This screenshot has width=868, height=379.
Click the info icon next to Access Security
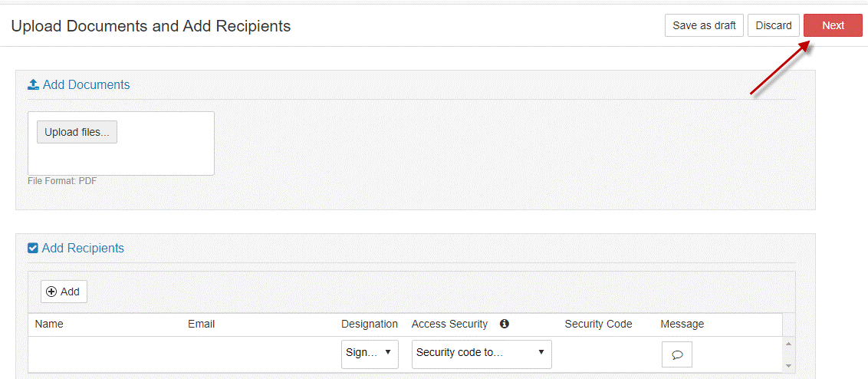click(505, 324)
